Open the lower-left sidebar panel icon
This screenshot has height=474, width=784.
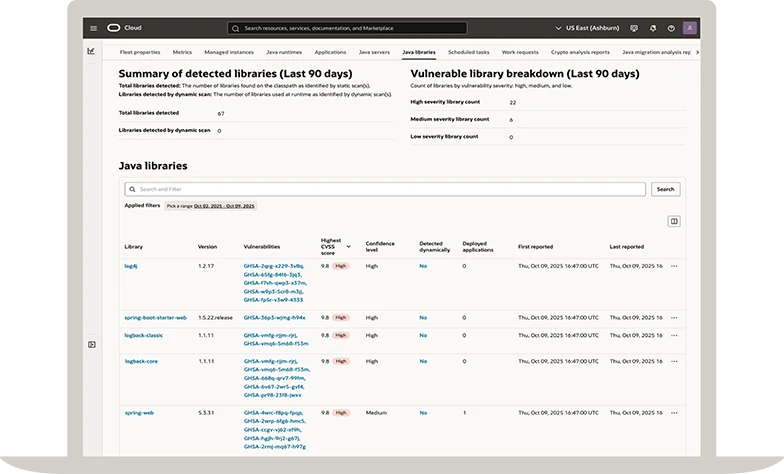pyautogui.click(x=91, y=344)
